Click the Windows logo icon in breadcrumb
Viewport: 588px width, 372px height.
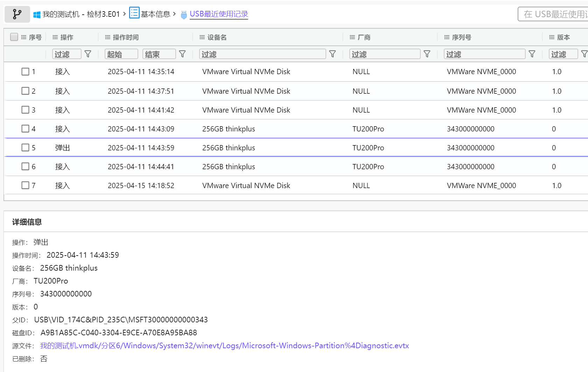37,15
